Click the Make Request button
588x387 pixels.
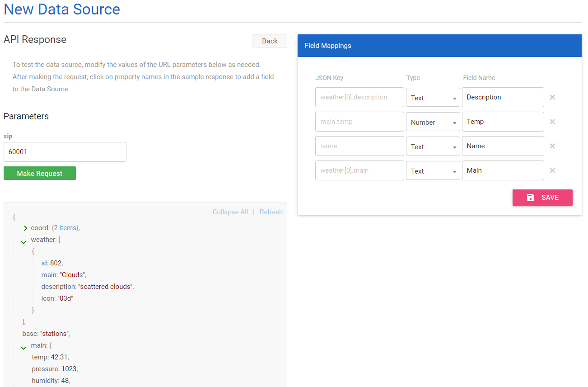[x=39, y=173]
